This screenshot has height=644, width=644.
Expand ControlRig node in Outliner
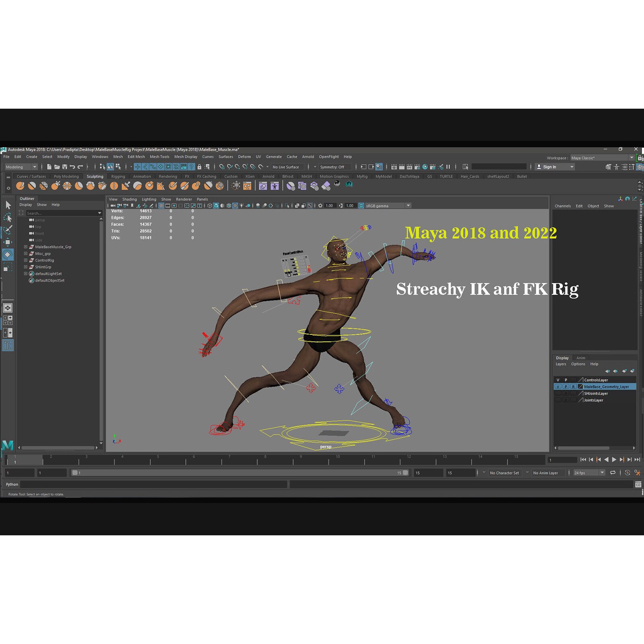pyautogui.click(x=26, y=260)
